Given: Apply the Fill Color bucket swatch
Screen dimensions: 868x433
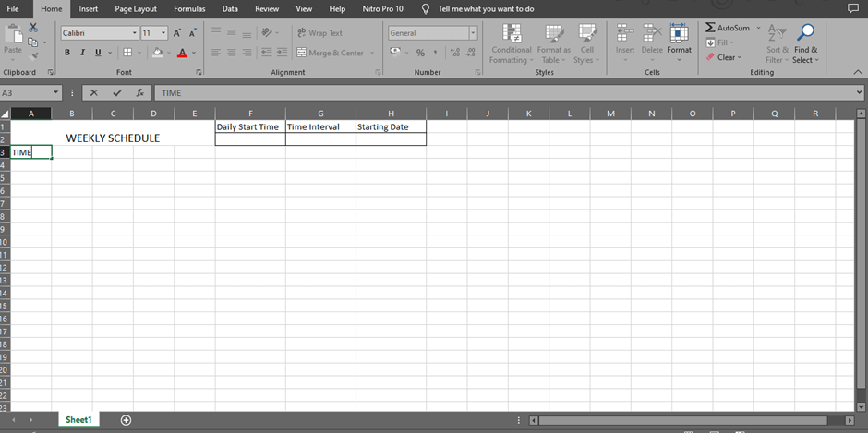Looking at the screenshot, I should point(158,53).
